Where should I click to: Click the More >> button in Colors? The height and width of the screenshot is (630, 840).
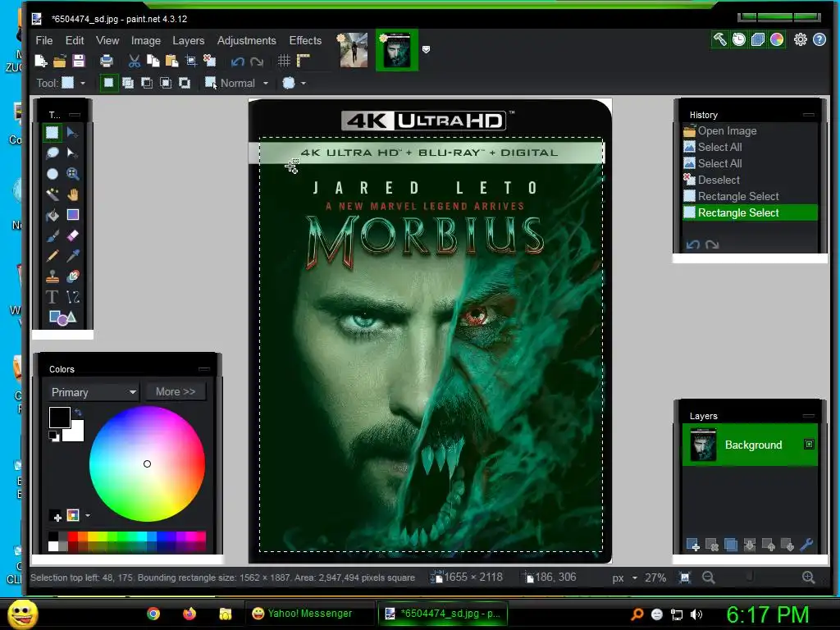(176, 391)
